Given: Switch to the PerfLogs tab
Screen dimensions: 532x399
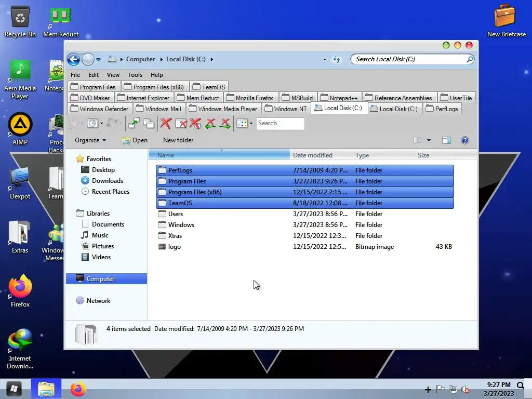Looking at the screenshot, I should (443, 109).
